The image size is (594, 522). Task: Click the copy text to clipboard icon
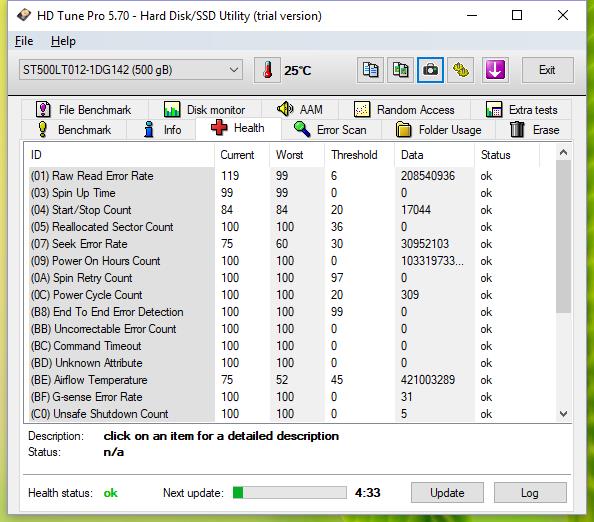pyautogui.click(x=370, y=70)
